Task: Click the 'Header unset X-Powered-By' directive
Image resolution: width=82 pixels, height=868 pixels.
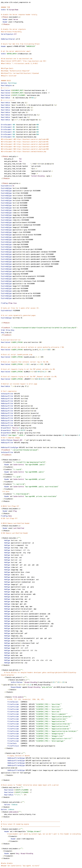Action: coord(13,22)
